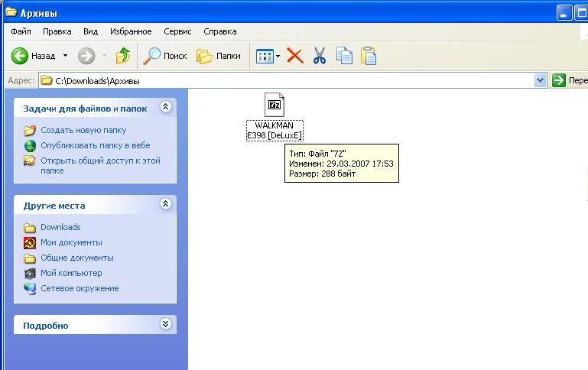Image resolution: width=588 pixels, height=370 pixels.
Task: Click Открыть общий доступ к этой папке
Action: point(100,165)
